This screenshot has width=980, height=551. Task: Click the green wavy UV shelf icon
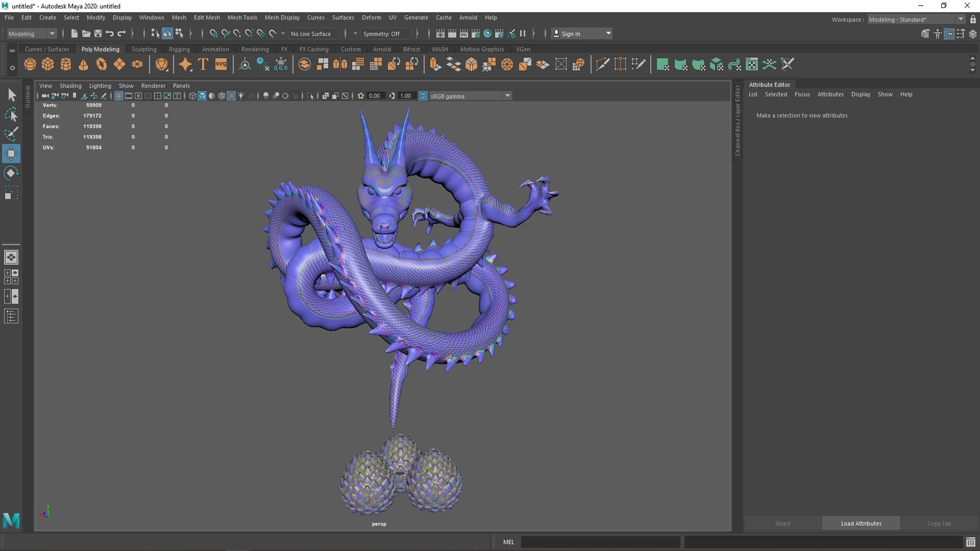(x=734, y=64)
